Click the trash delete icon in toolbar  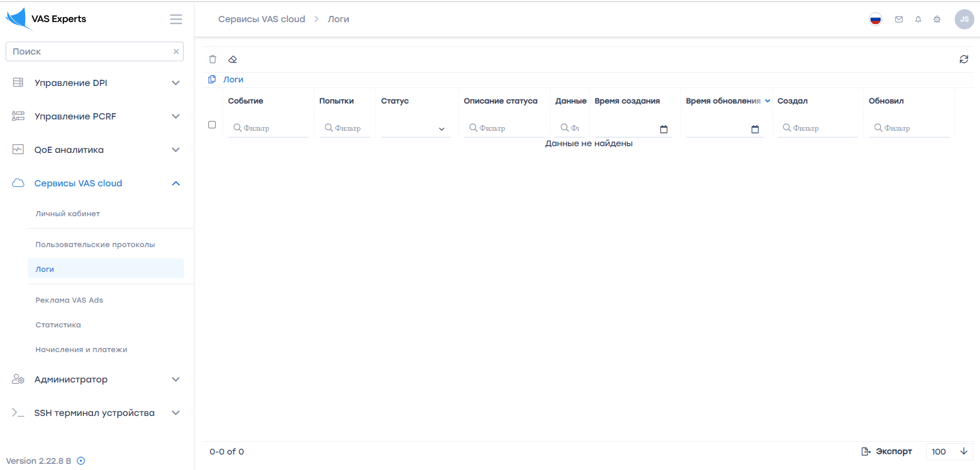[212, 59]
